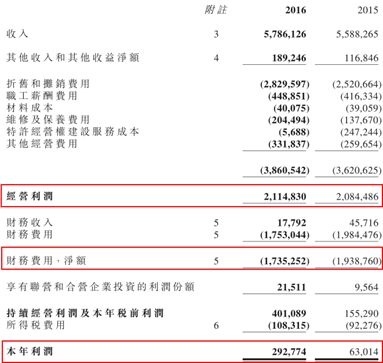Screen dimensions: 383x363
Task: Select the value 116,846
Action: click(361, 58)
